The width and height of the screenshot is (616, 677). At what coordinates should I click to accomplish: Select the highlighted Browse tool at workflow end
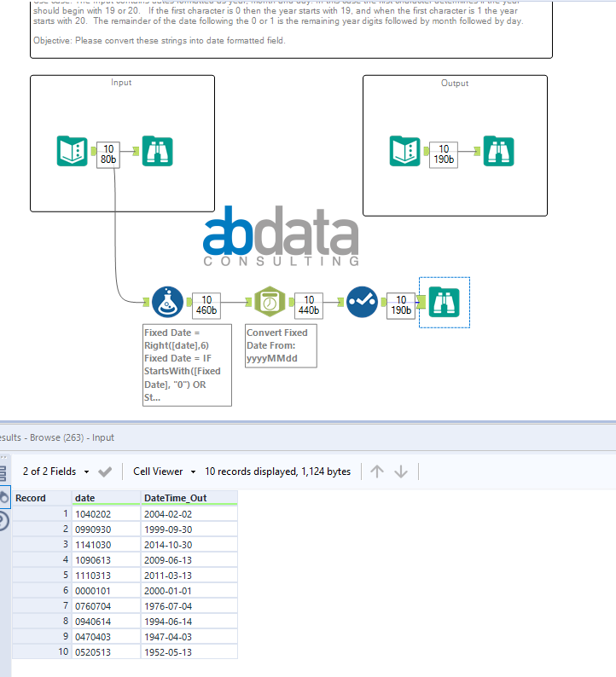click(x=444, y=302)
